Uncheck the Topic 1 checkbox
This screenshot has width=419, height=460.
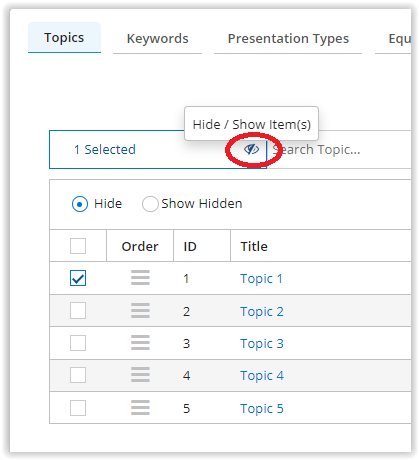(78, 278)
